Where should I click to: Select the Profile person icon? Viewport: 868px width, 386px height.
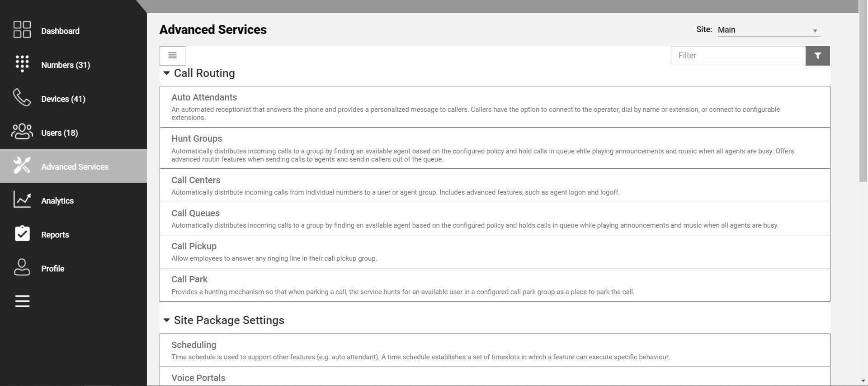click(x=22, y=267)
